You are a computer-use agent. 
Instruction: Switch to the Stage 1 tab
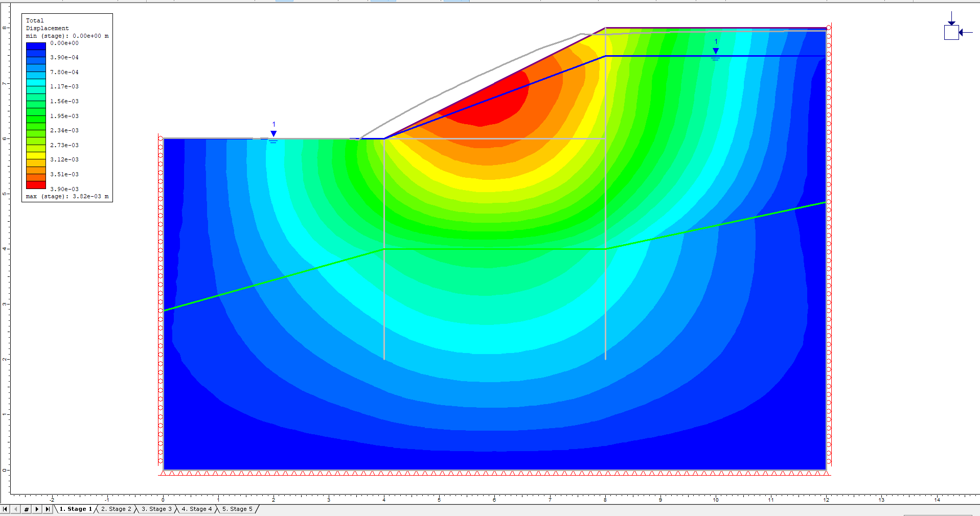[x=76, y=509]
